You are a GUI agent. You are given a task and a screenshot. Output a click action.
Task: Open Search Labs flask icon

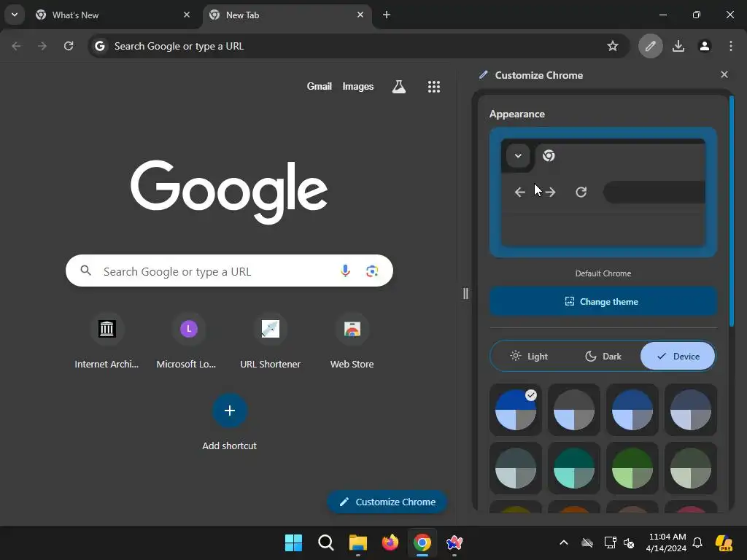coord(399,86)
